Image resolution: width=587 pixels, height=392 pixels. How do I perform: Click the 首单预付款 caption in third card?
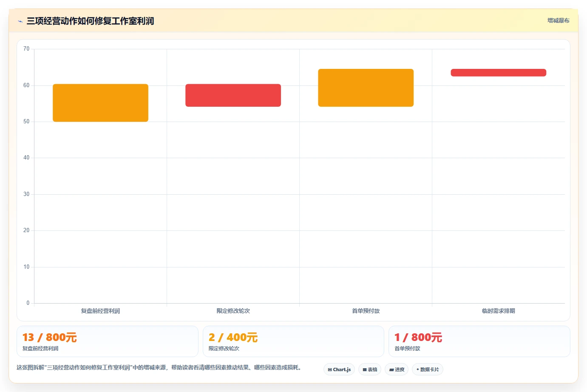click(407, 348)
